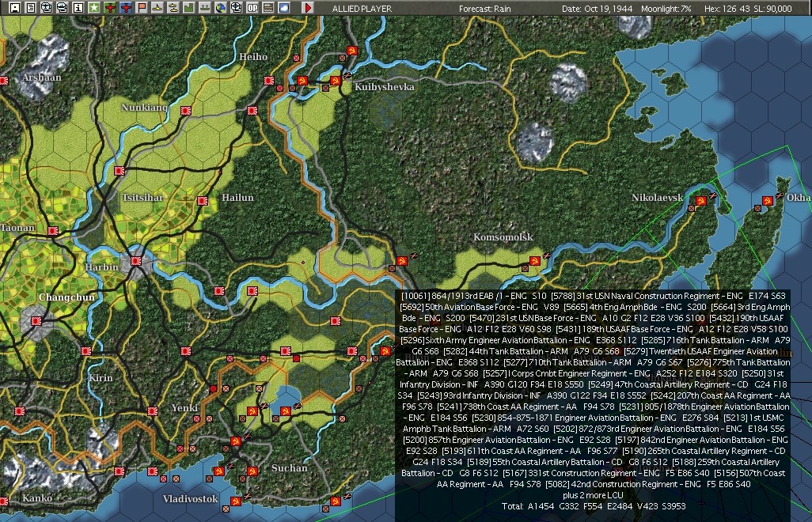Open the green factory industry icon
812x522 pixels.
coord(188,8)
